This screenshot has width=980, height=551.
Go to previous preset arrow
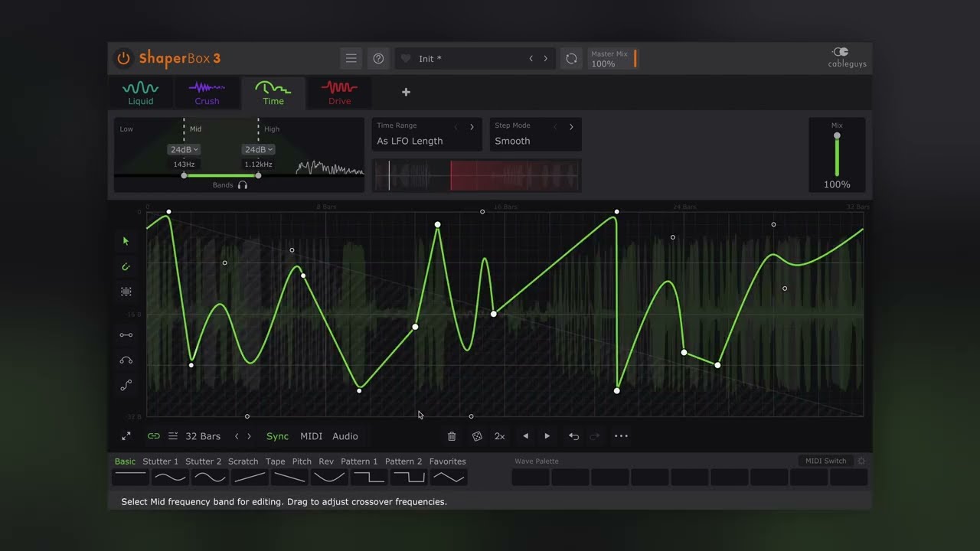(531, 59)
